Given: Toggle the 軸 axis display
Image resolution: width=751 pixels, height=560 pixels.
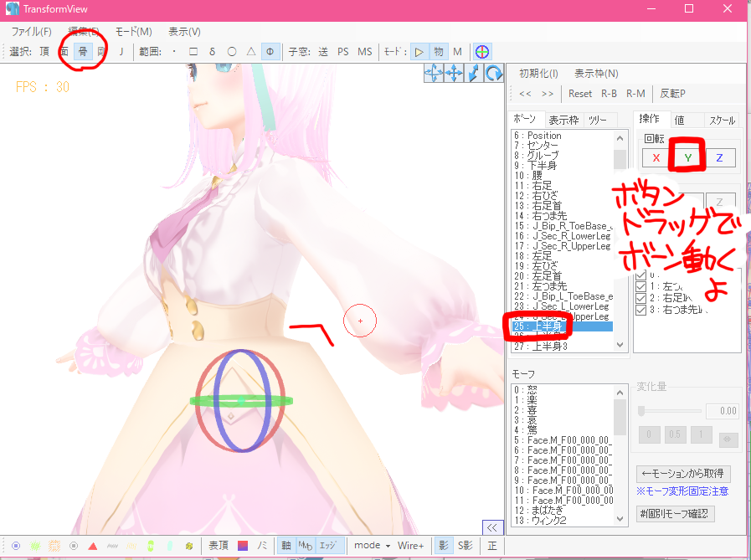Looking at the screenshot, I should pos(286,546).
